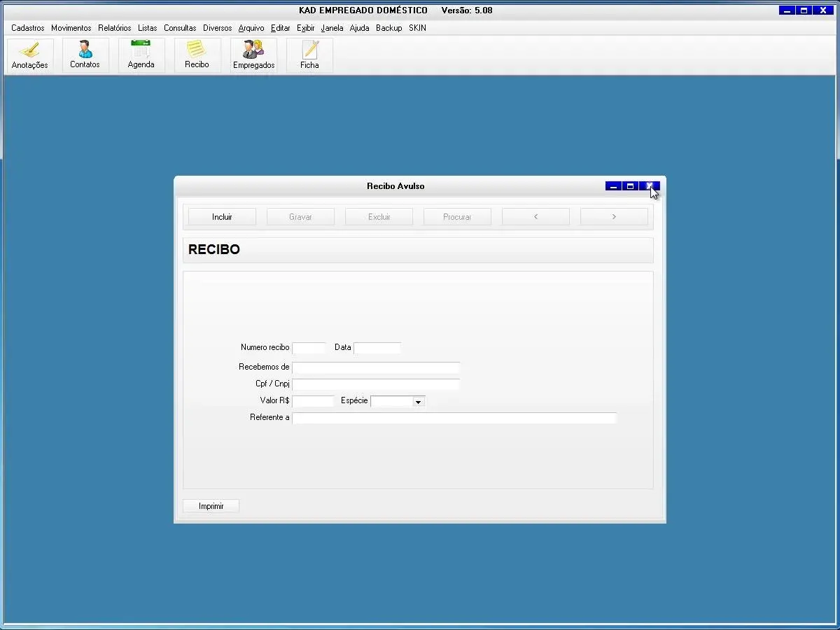840x630 pixels.
Task: Open the Recibo toolbar icon
Action: click(x=197, y=55)
